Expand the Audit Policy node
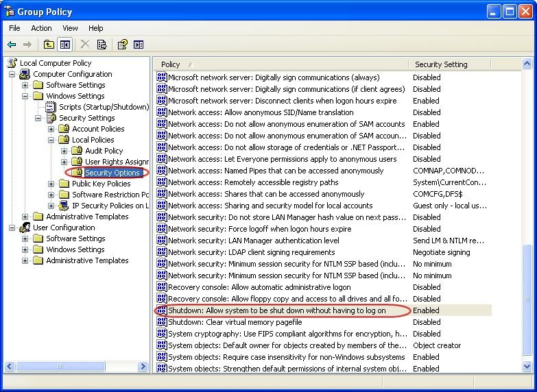This screenshot has width=537, height=392. (x=64, y=151)
